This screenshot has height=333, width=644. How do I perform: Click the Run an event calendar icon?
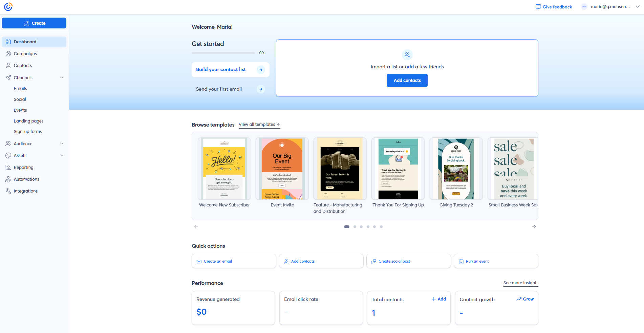click(461, 261)
